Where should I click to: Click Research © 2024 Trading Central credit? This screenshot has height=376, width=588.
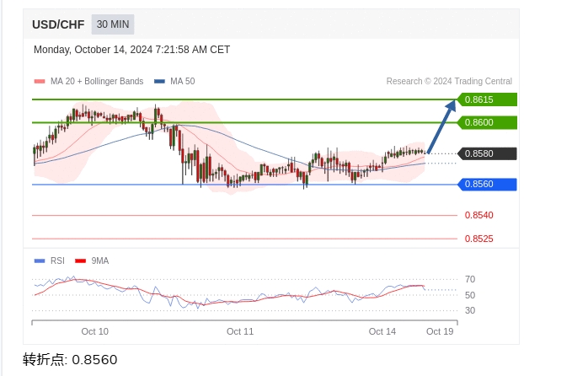449,81
